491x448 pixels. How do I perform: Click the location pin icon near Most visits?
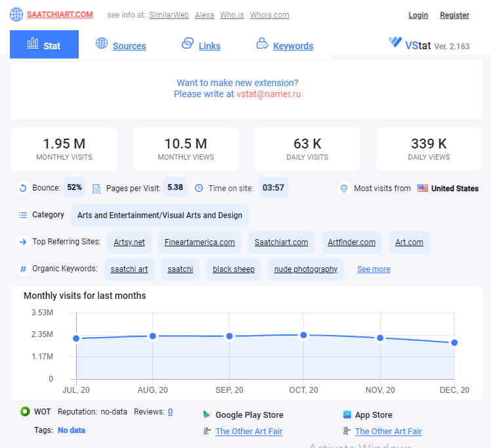[344, 189]
